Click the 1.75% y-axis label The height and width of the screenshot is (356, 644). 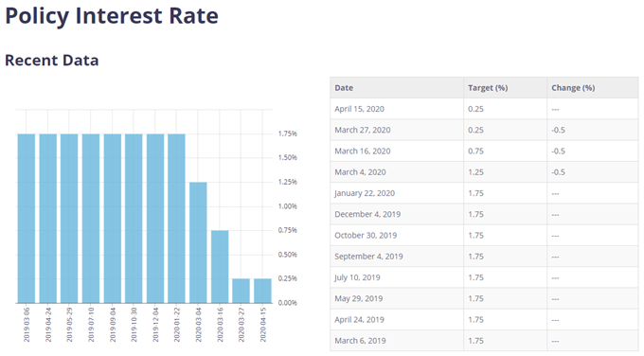[x=288, y=133]
